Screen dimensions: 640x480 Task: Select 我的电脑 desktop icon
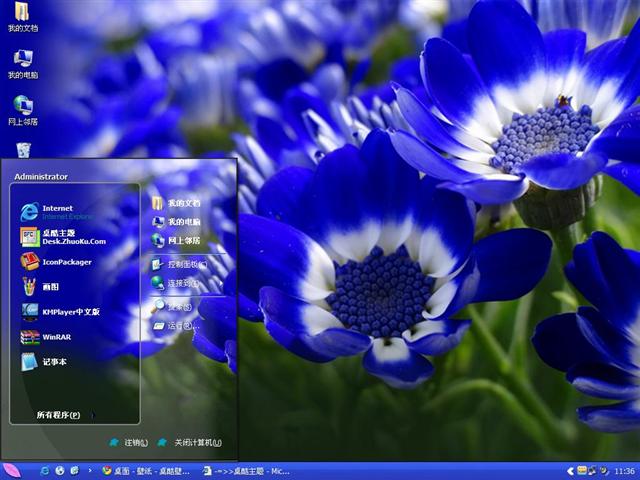coord(22,62)
